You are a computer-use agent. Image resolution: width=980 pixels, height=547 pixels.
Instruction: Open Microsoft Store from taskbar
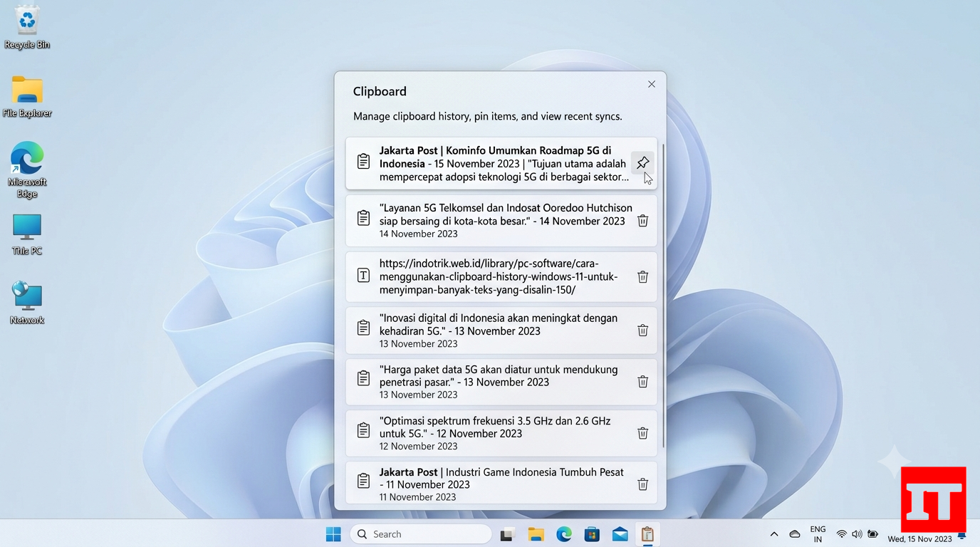(x=592, y=534)
